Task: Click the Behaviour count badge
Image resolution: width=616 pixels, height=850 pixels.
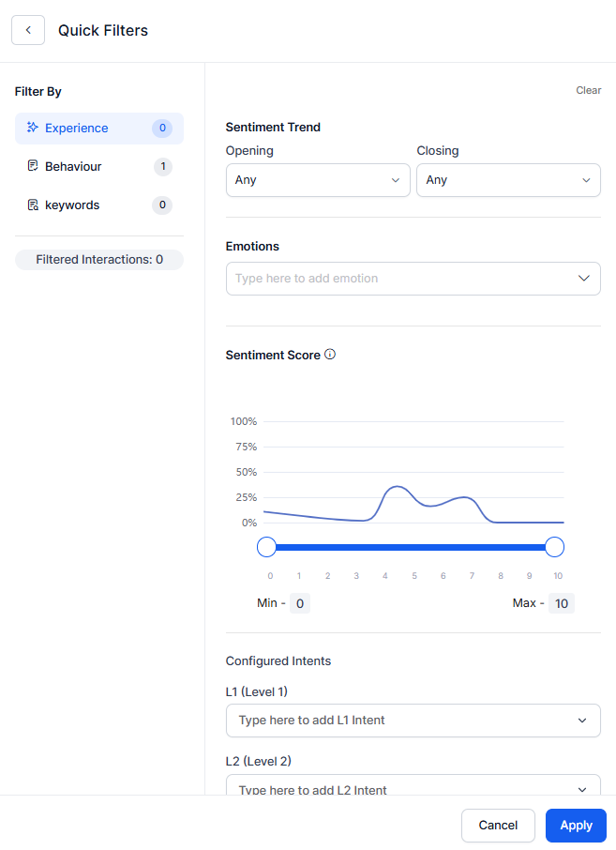Action: 162,167
